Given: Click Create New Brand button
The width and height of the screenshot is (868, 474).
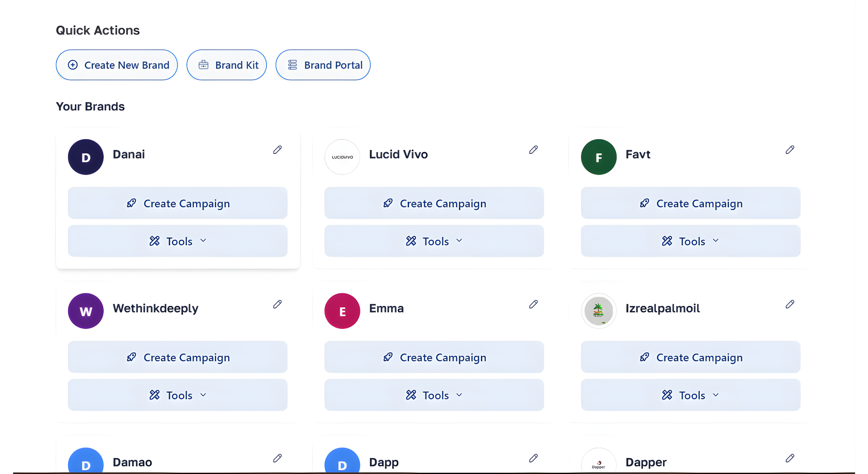Looking at the screenshot, I should (117, 65).
